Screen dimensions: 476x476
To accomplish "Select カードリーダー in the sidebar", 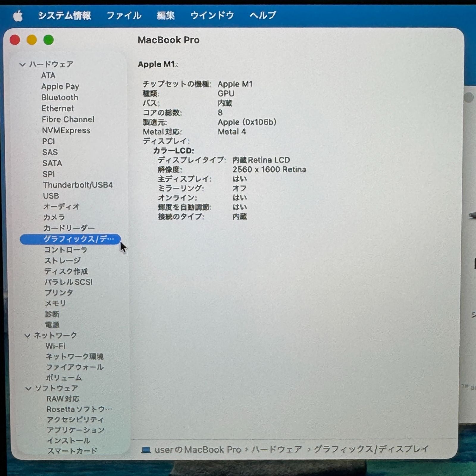I will click(x=69, y=228).
